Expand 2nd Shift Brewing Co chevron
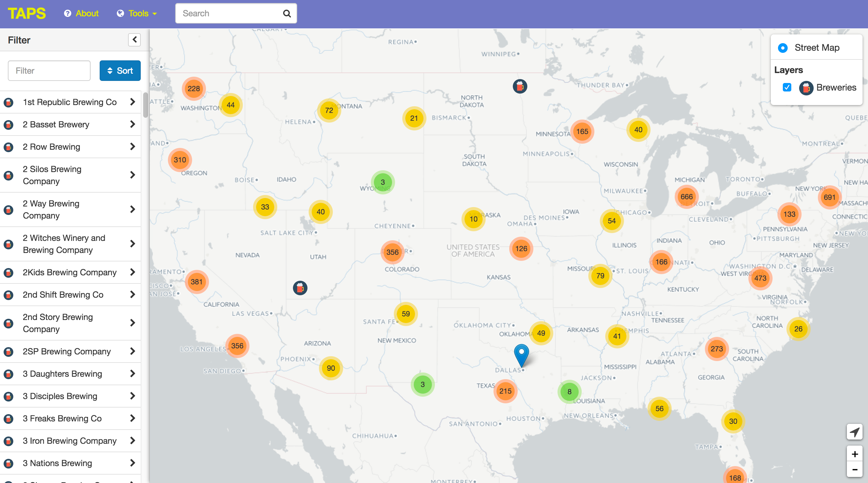Image resolution: width=868 pixels, height=483 pixels. (132, 294)
